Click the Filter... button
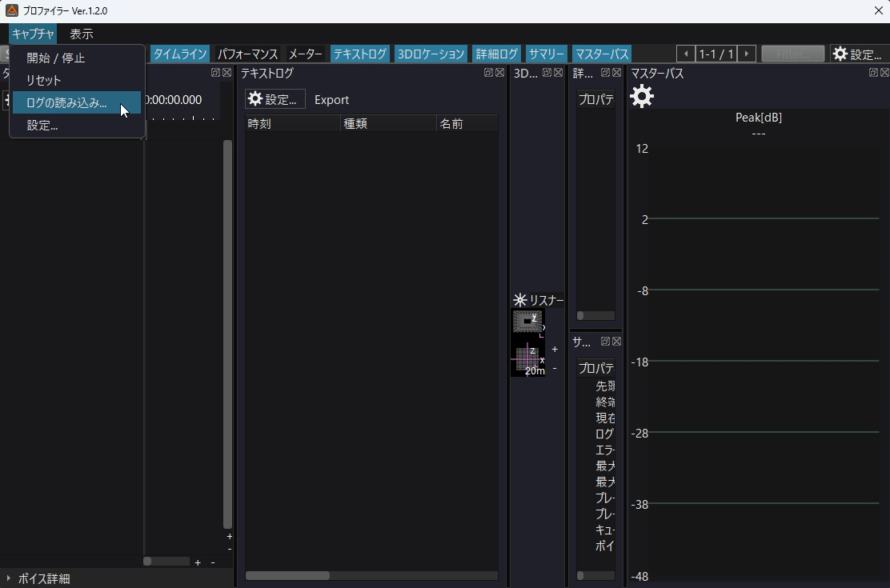 tap(792, 54)
